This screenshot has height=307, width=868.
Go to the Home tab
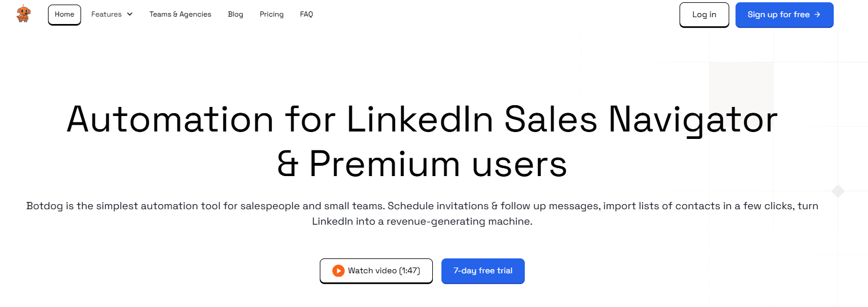pyautogui.click(x=65, y=14)
